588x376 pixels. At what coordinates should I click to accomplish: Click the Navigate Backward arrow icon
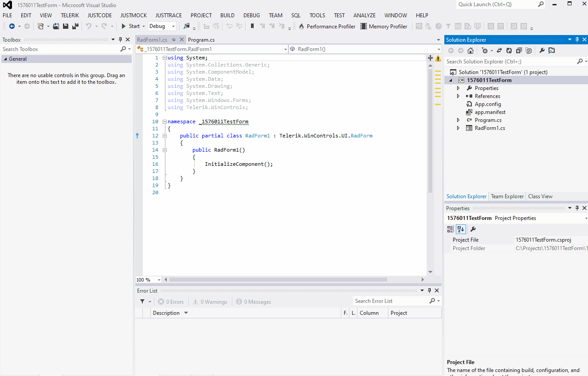tap(12, 26)
